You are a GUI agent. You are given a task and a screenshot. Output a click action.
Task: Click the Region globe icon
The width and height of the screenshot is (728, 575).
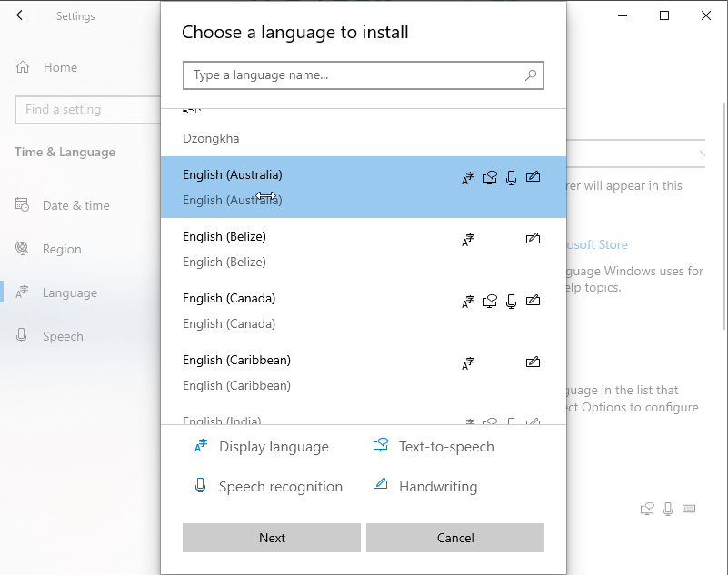22,248
